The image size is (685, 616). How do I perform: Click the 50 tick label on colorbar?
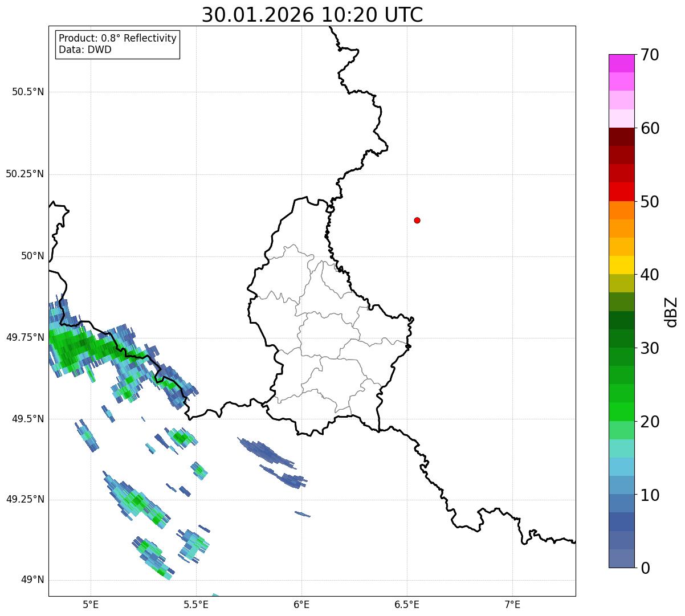(x=650, y=202)
